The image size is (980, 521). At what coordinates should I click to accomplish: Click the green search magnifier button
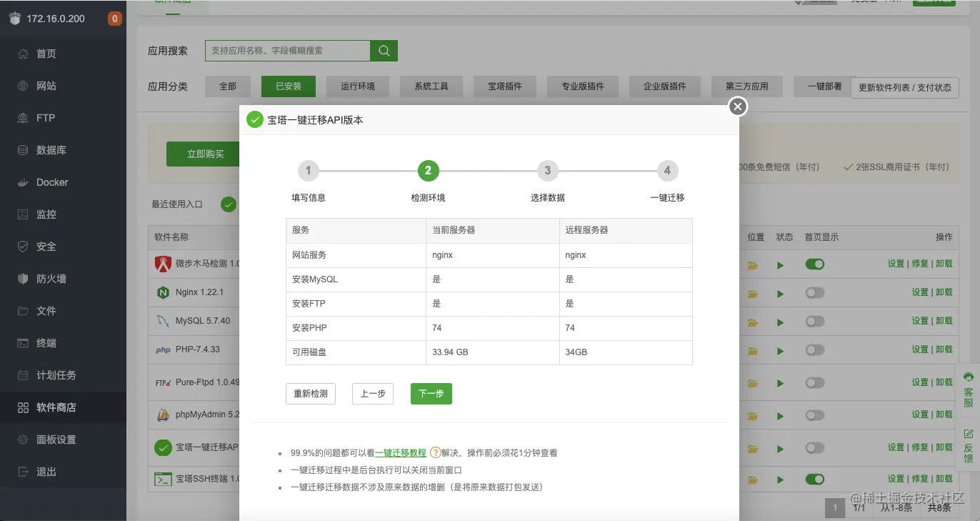tap(384, 50)
